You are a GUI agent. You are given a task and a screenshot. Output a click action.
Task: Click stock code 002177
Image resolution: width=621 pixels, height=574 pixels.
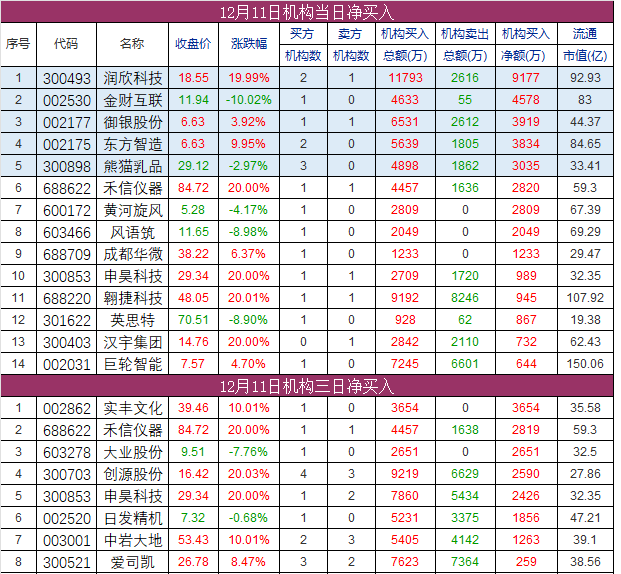pos(67,122)
